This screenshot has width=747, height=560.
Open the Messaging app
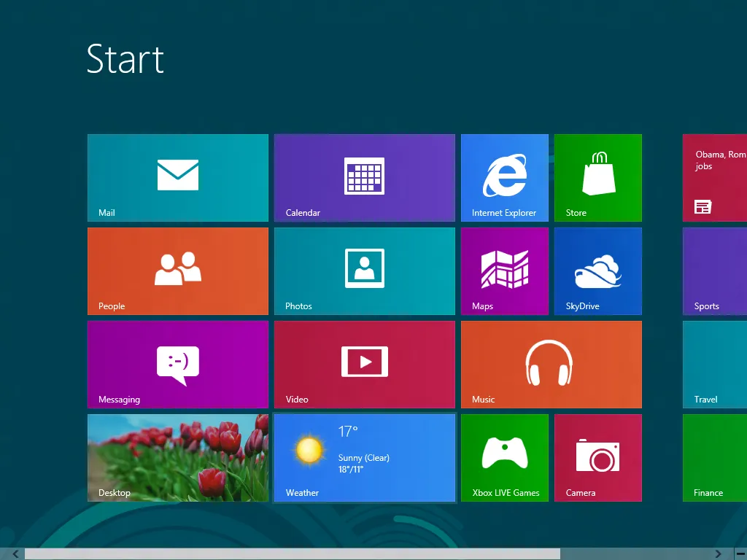[177, 364]
